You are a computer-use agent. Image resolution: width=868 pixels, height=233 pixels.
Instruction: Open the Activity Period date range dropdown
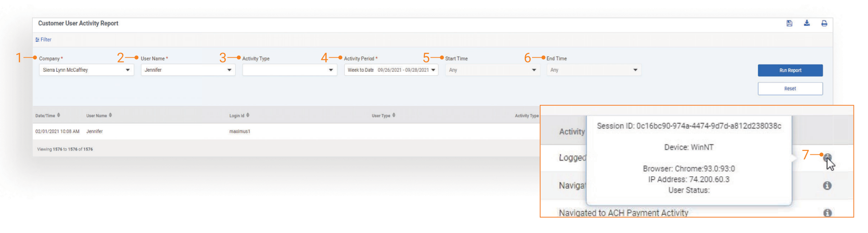click(391, 70)
